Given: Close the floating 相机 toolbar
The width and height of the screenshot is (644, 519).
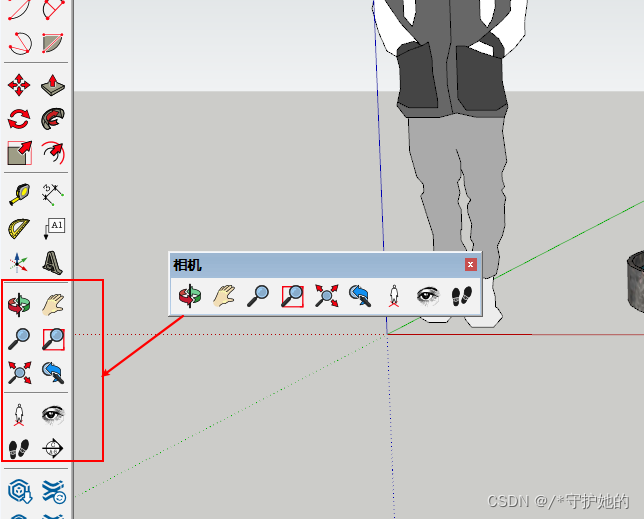Looking at the screenshot, I should point(471,264).
